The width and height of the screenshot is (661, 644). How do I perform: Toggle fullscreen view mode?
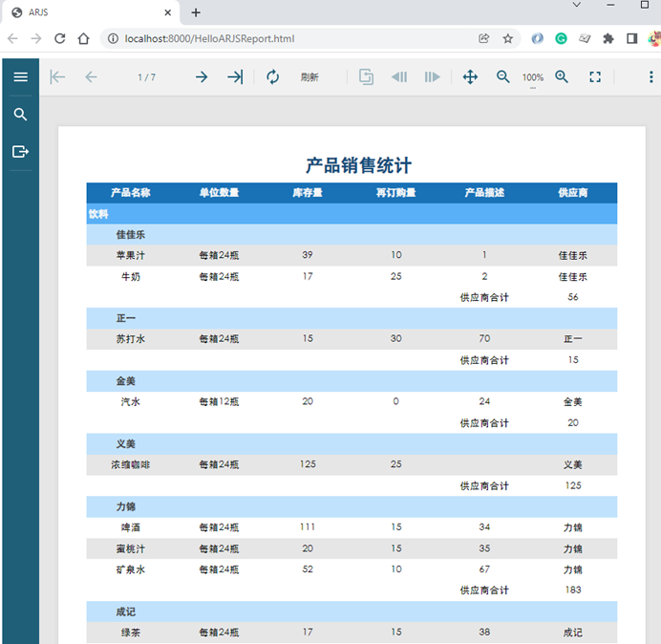coord(595,76)
